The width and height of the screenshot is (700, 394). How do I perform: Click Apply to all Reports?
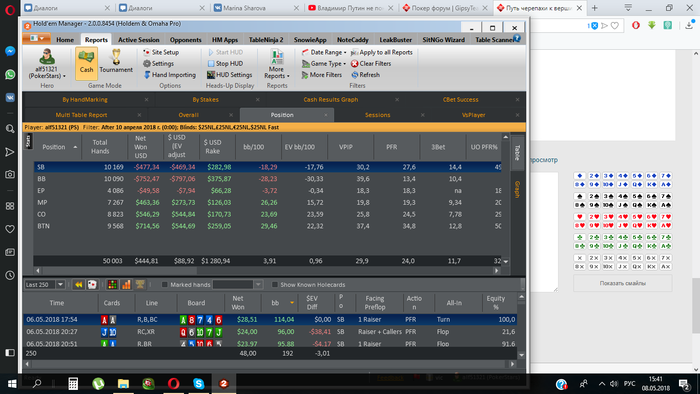coord(381,52)
